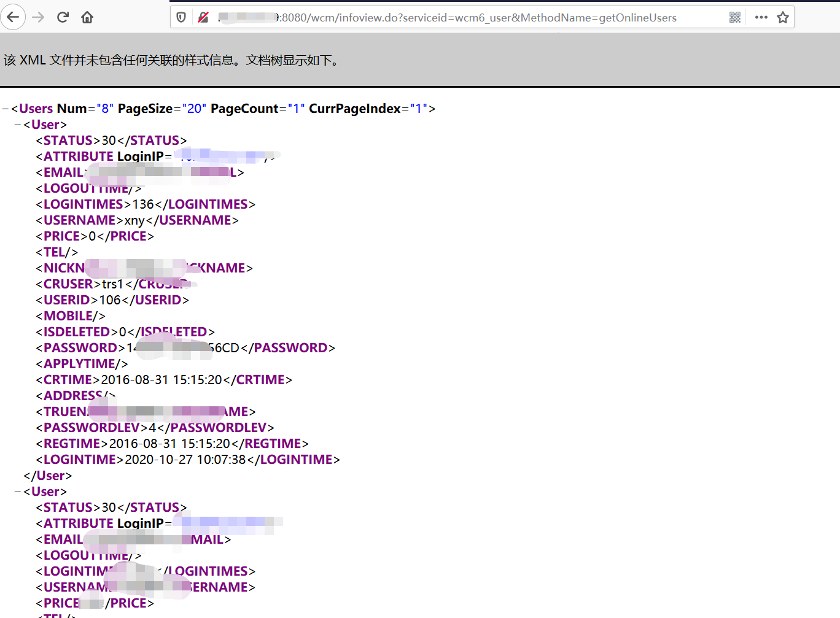Image resolution: width=840 pixels, height=618 pixels.
Task: Click the browser Back arrow button
Action: (13, 17)
